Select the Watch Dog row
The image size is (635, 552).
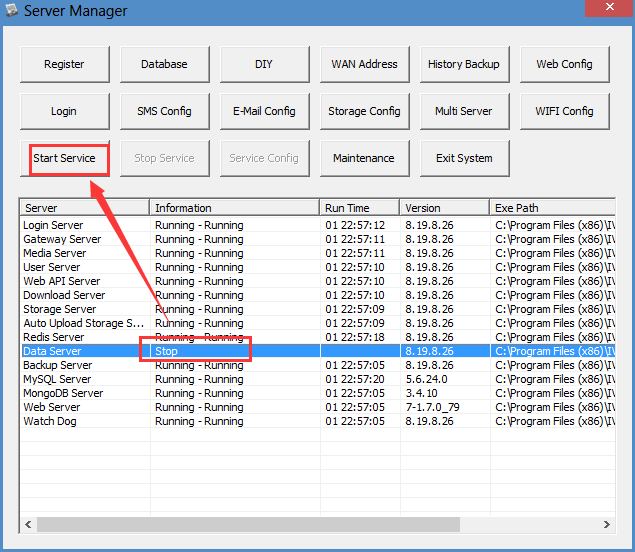(x=318, y=422)
